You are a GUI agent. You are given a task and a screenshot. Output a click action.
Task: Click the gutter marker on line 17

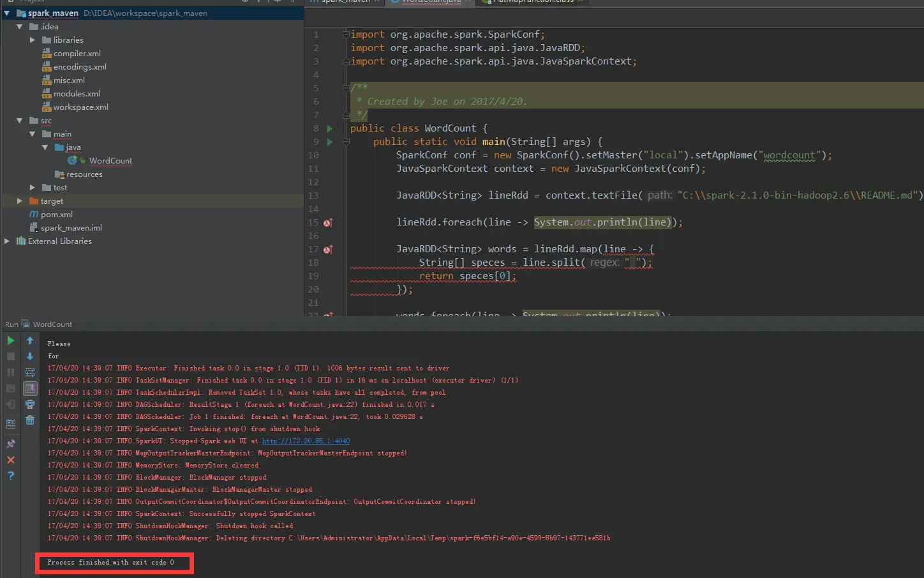pyautogui.click(x=328, y=250)
